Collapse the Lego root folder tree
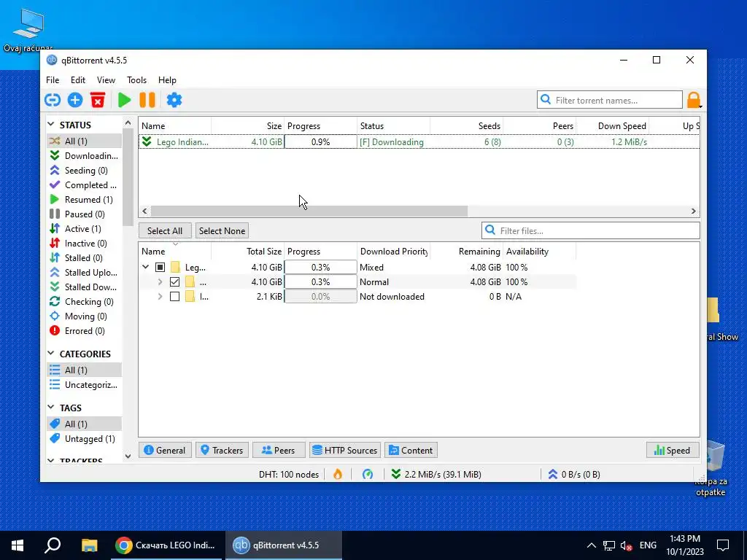Viewport: 747px width, 560px height. click(146, 267)
